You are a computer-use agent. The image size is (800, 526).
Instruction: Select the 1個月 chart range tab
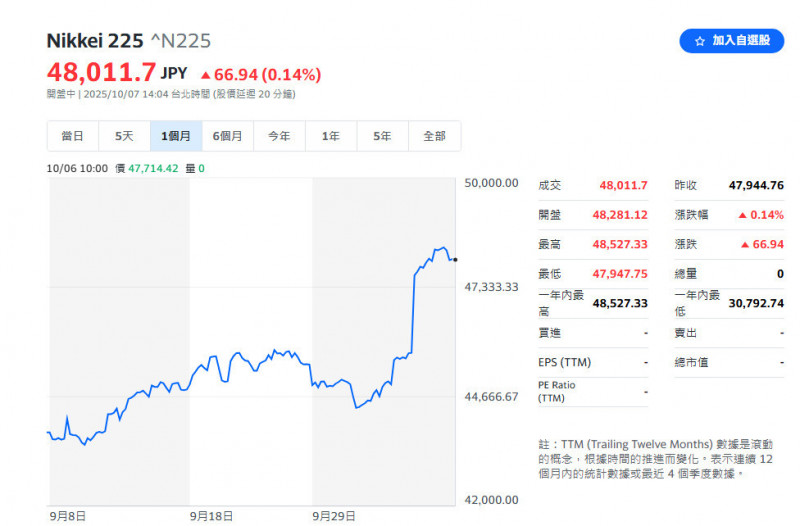(176, 136)
